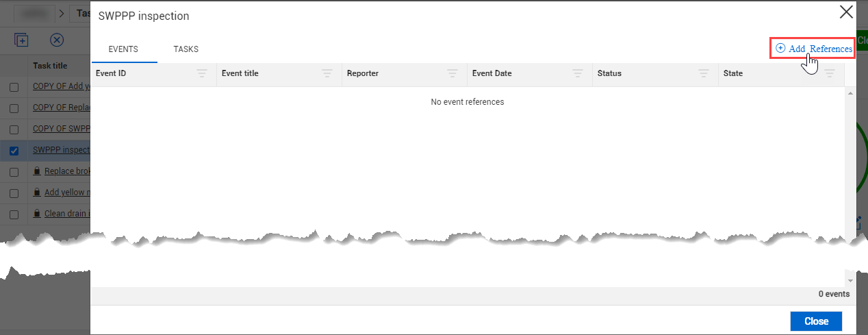This screenshot has height=335, width=868.
Task: Tick the Clean drain task checkbox
Action: (14, 214)
